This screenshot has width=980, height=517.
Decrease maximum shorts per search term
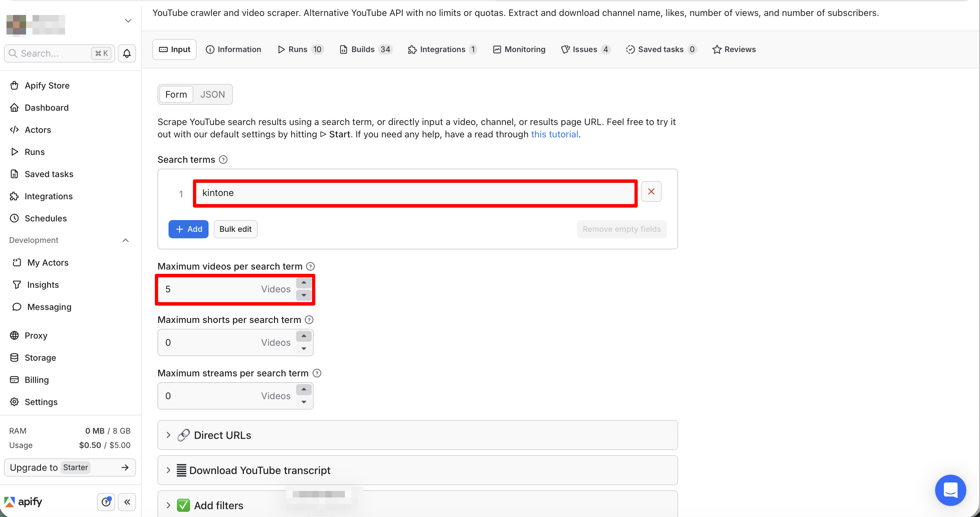click(304, 348)
